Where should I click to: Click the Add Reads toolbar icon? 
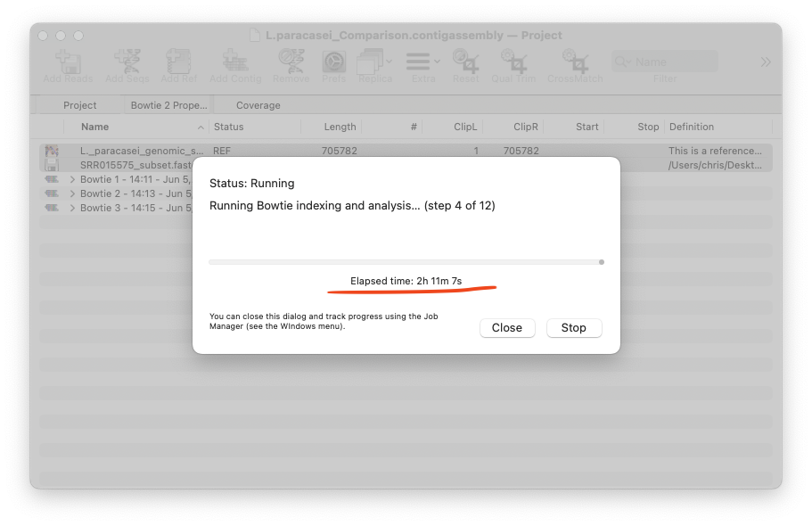68,62
